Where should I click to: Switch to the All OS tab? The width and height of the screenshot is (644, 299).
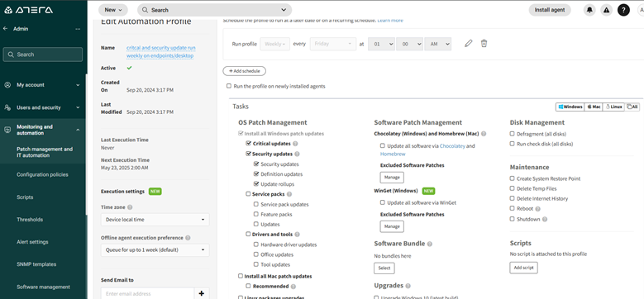(x=632, y=107)
